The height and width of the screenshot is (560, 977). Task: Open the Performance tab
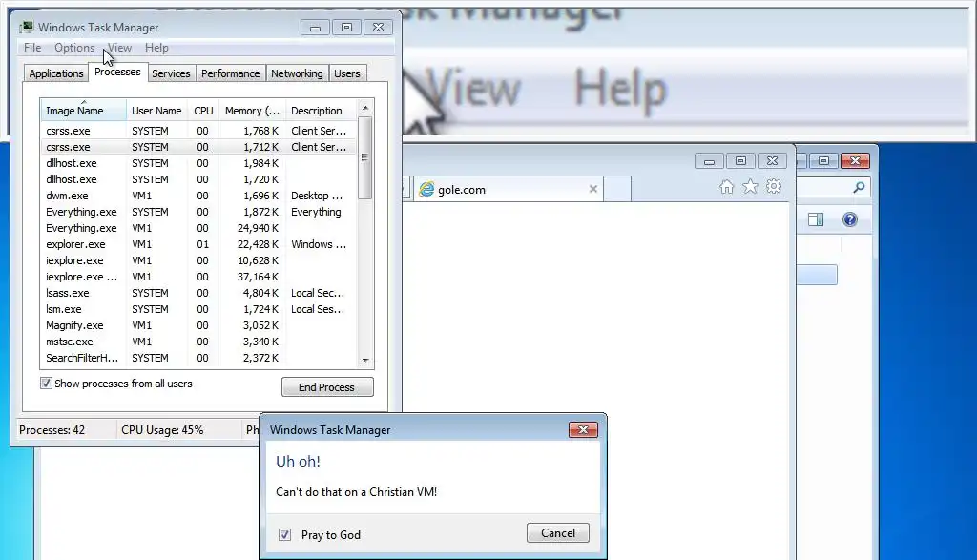pos(231,73)
